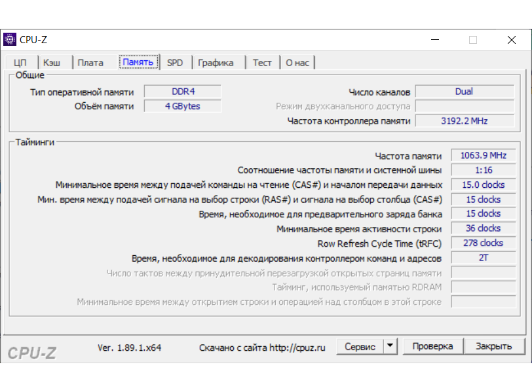This screenshot has height=392, width=532.
Task: Open the Графика tab
Action: point(216,63)
